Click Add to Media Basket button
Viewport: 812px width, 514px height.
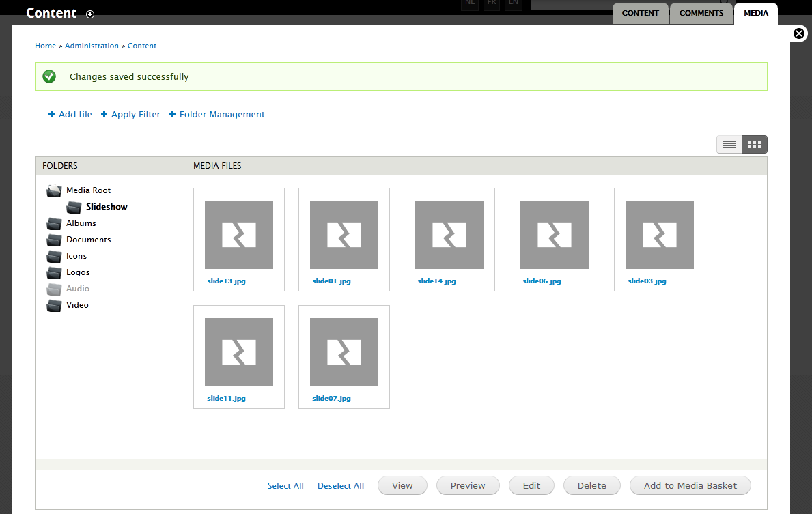click(690, 485)
